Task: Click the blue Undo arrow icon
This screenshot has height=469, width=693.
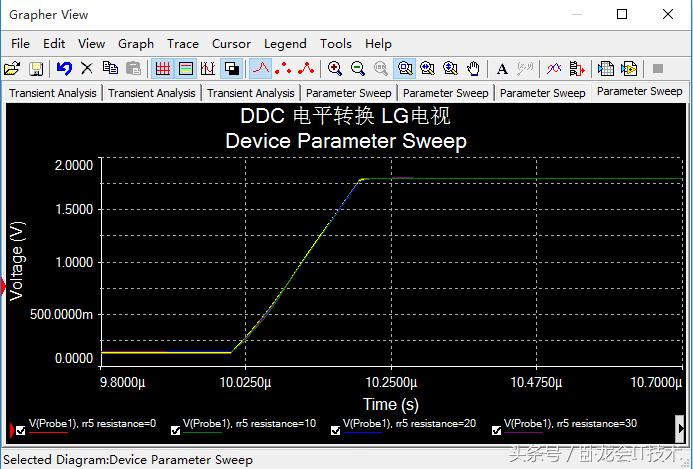Action: coord(64,69)
